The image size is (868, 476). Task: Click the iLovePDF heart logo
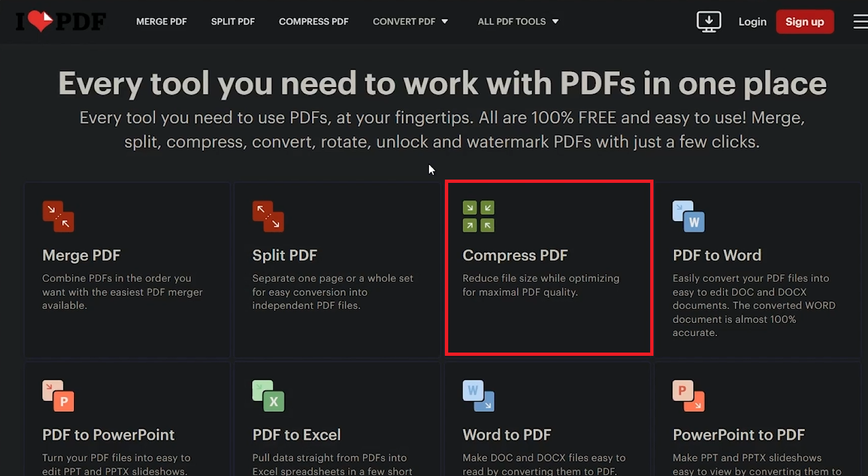click(60, 21)
